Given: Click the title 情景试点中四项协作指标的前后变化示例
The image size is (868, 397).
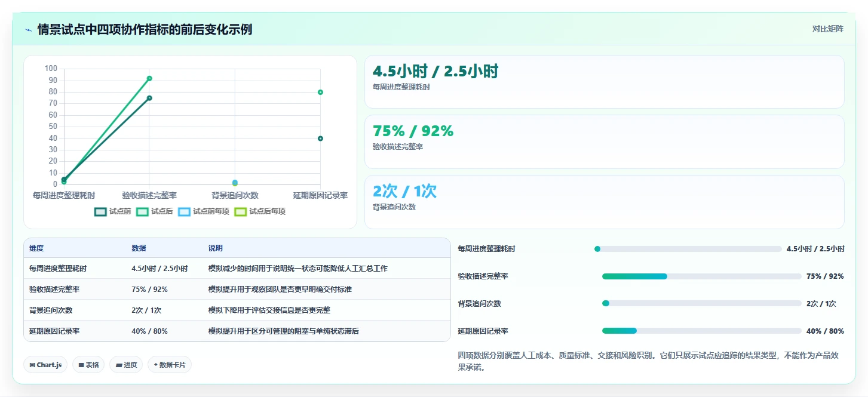Looking at the screenshot, I should click(x=145, y=29).
